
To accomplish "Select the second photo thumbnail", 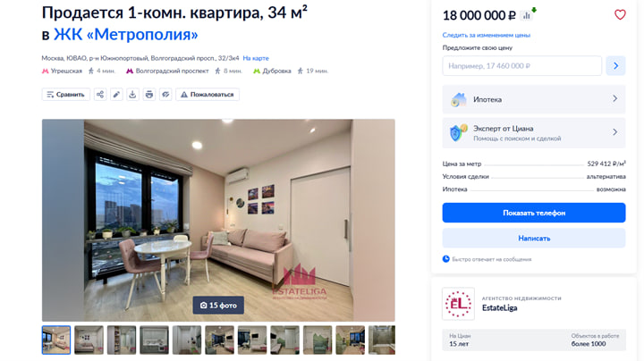I will (x=89, y=340).
